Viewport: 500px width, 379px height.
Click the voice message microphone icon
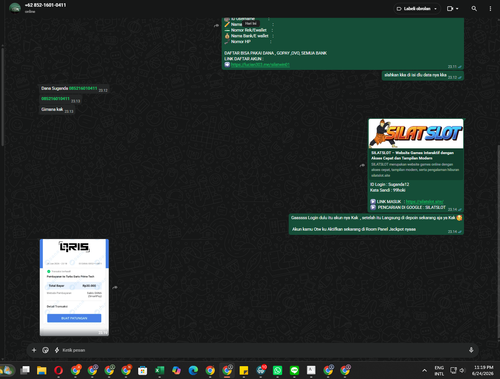click(471, 350)
